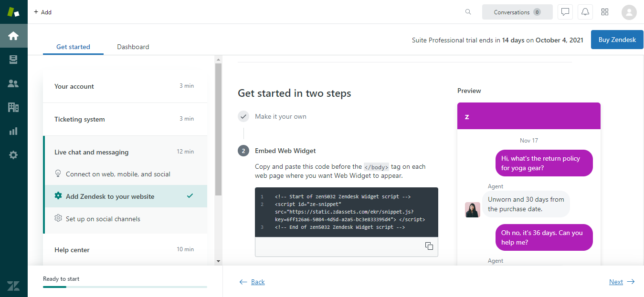Switch to the Dashboard tab
The width and height of the screenshot is (644, 297).
pyautogui.click(x=133, y=47)
